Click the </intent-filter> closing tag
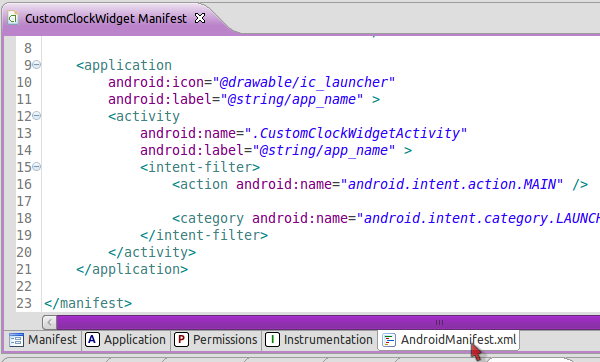 tap(204, 235)
